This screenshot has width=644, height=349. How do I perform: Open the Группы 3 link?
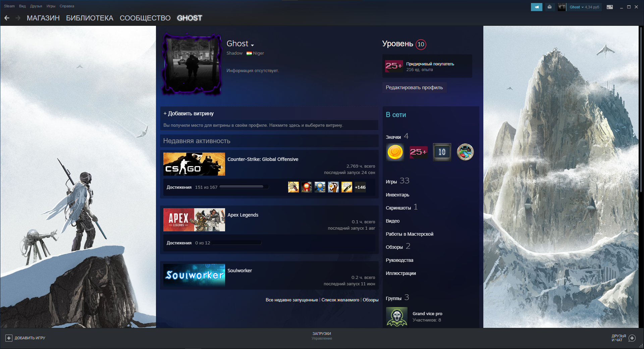click(x=397, y=298)
